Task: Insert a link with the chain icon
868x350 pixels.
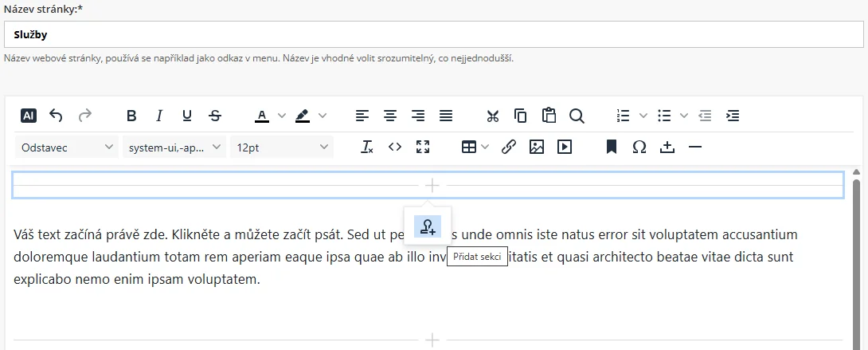Action: 509,147
